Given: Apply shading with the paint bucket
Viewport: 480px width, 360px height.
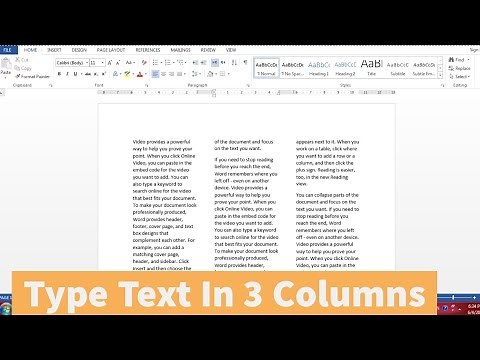Looking at the screenshot, I should [210, 74].
